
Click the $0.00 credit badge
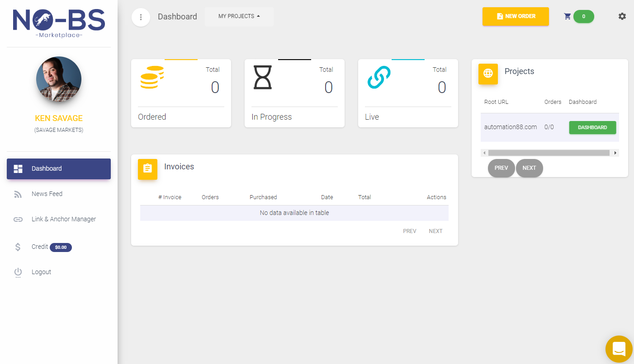[x=61, y=247]
